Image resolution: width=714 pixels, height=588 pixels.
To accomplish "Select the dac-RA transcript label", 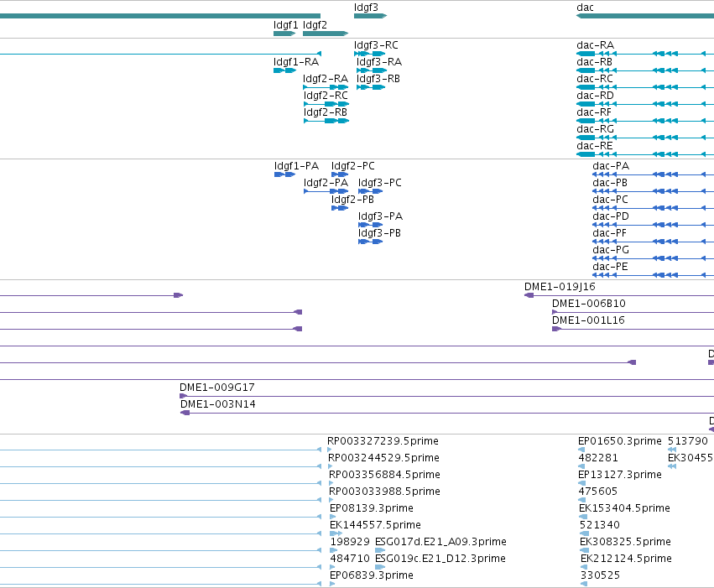I will point(595,45).
